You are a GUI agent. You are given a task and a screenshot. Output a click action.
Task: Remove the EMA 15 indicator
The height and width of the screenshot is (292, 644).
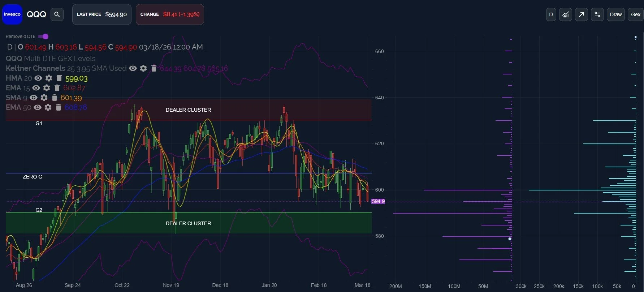[57, 88]
